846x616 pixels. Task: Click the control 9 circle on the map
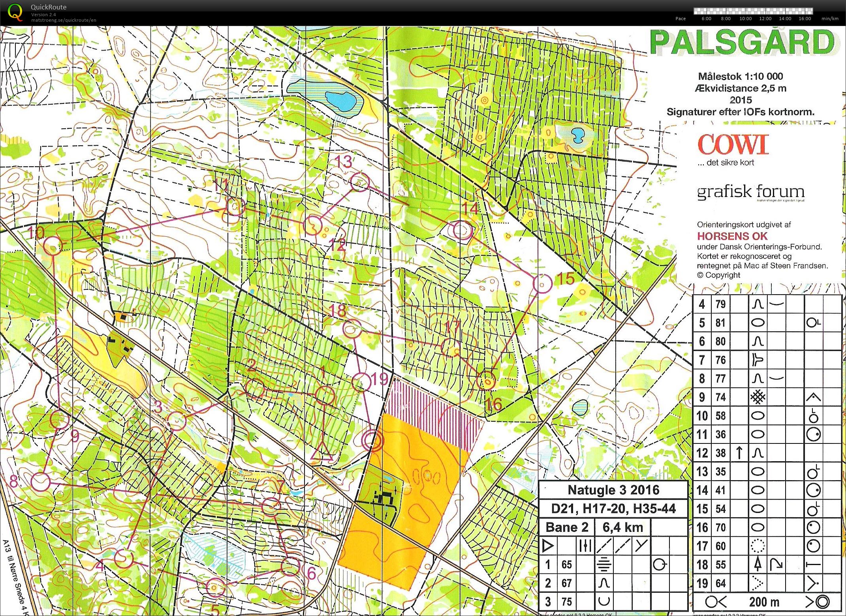[60, 419]
